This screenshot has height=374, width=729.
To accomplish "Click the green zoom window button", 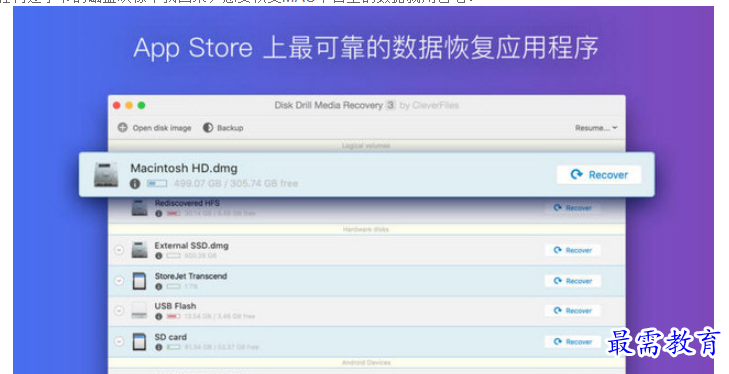I will (x=141, y=106).
